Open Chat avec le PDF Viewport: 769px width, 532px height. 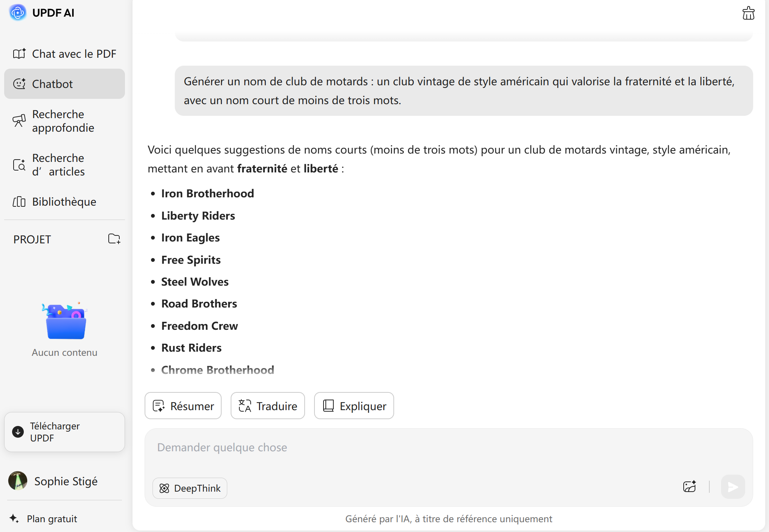point(65,54)
